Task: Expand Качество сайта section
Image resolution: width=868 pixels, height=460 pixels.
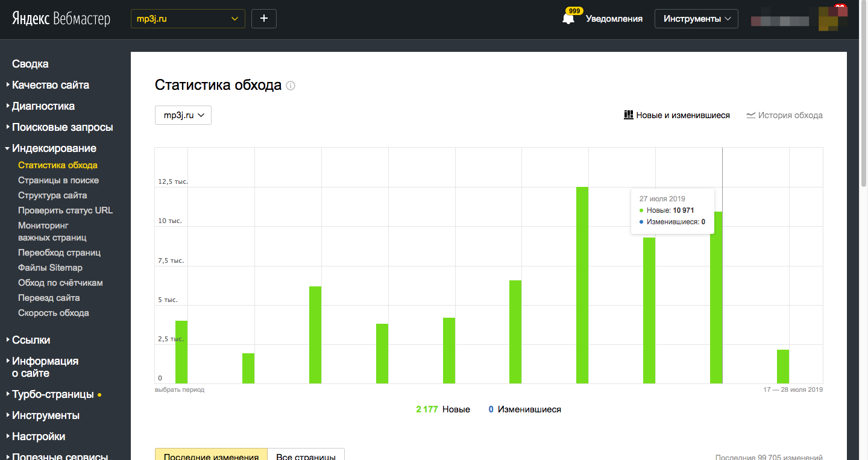Action: [50, 85]
